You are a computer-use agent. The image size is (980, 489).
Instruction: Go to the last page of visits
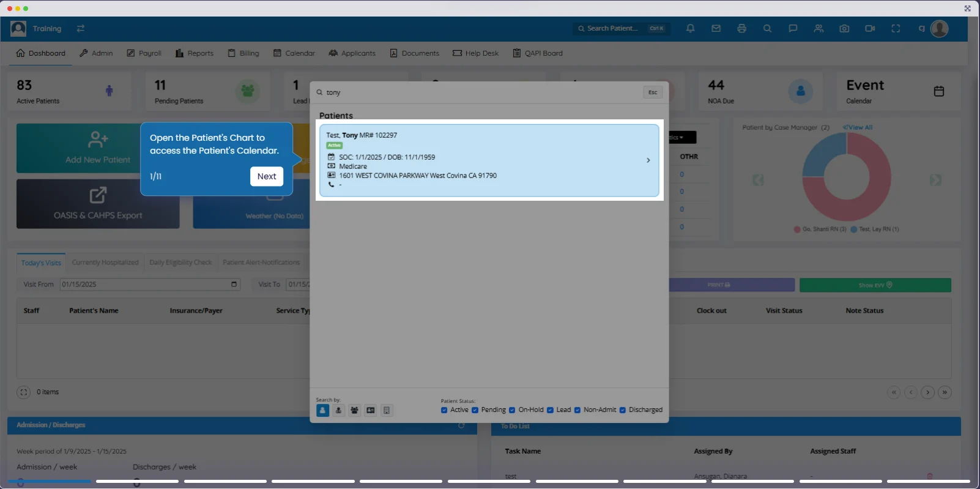tap(945, 392)
